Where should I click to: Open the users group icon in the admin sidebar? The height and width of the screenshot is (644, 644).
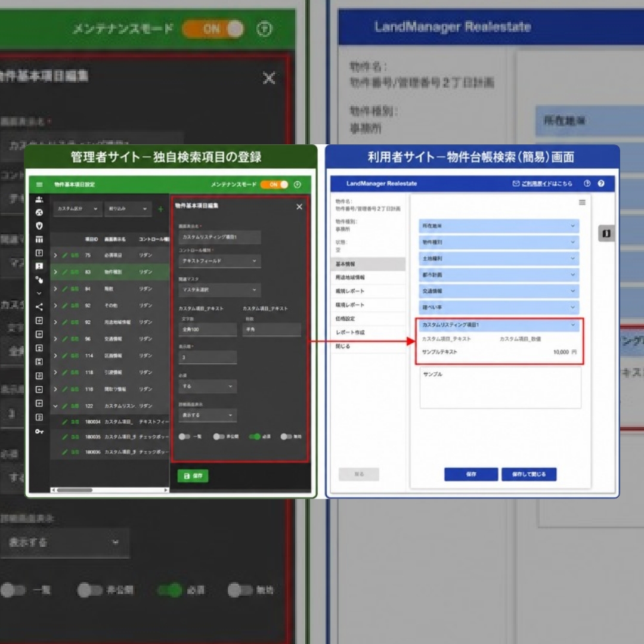[x=39, y=199]
